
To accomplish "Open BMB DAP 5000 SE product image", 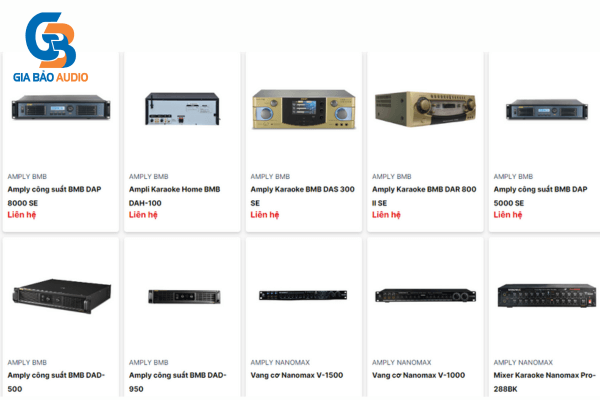I will click(547, 109).
